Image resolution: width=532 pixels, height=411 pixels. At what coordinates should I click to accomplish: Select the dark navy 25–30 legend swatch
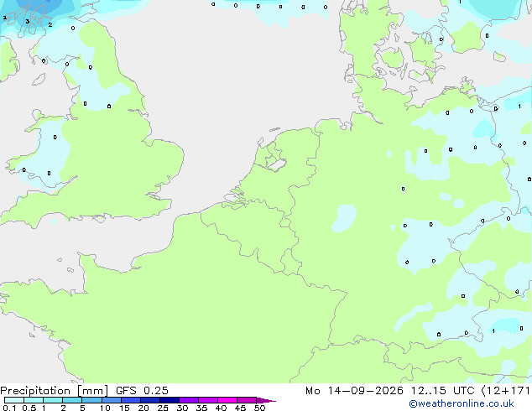click(170, 400)
